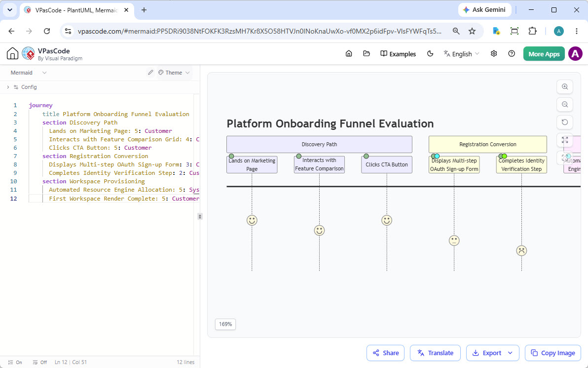588x368 pixels.
Task: Click the 169% zoom level indicator
Action: coord(225,324)
